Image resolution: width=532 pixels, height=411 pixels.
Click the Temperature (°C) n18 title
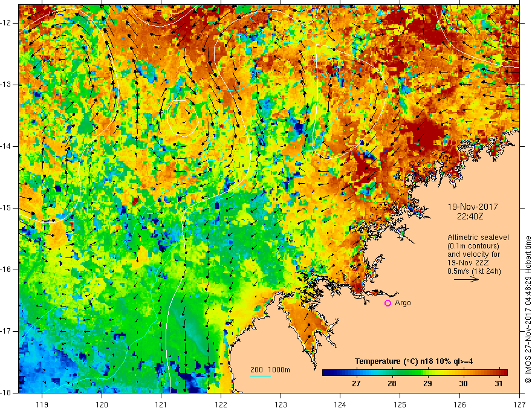point(414,361)
